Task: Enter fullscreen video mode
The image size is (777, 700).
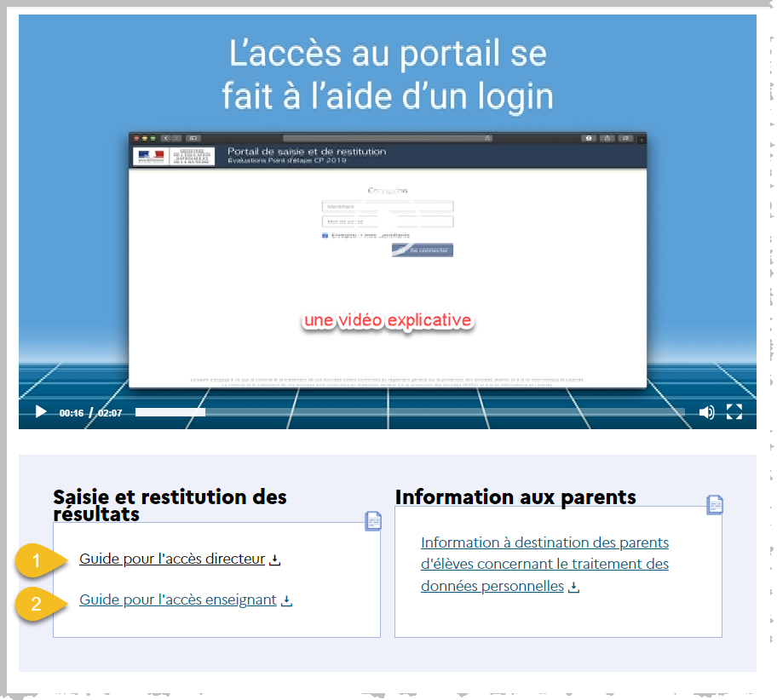Action: click(x=734, y=412)
